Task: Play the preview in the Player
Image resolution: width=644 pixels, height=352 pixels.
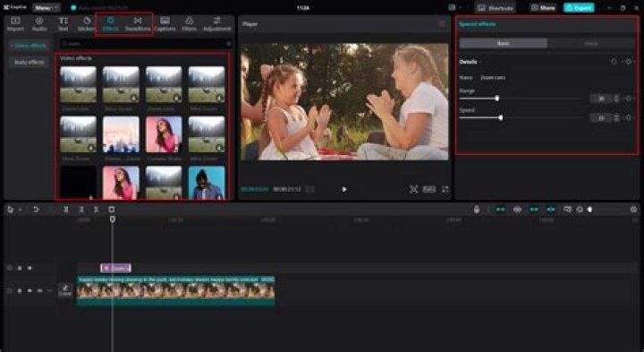Action: coord(344,189)
